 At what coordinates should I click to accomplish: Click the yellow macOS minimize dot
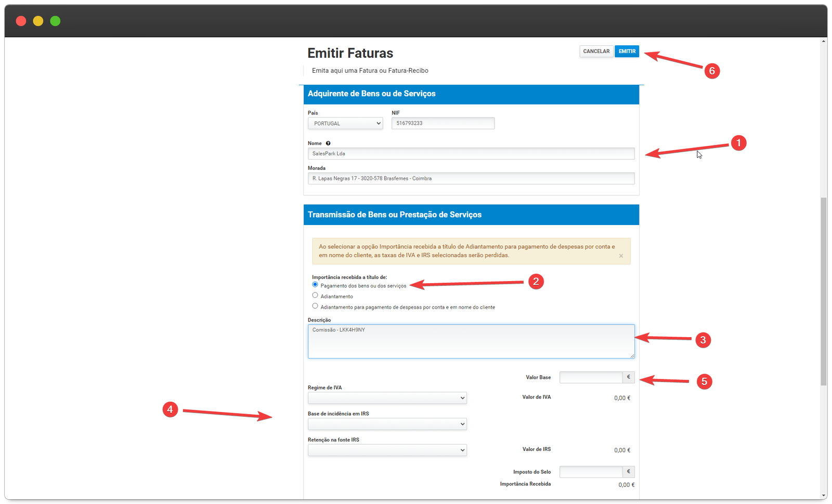coord(38,21)
